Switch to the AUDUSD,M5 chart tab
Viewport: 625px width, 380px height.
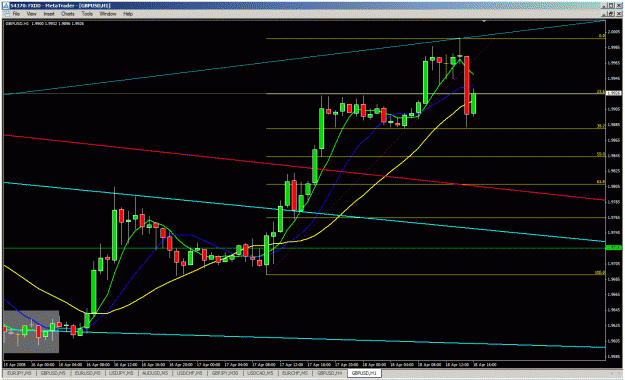[155, 373]
